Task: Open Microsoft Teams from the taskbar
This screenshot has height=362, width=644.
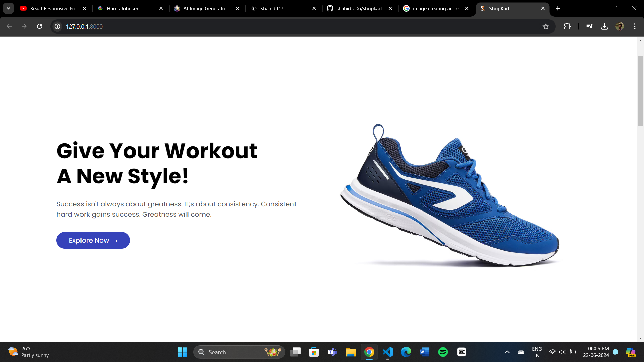Action: 332,352
